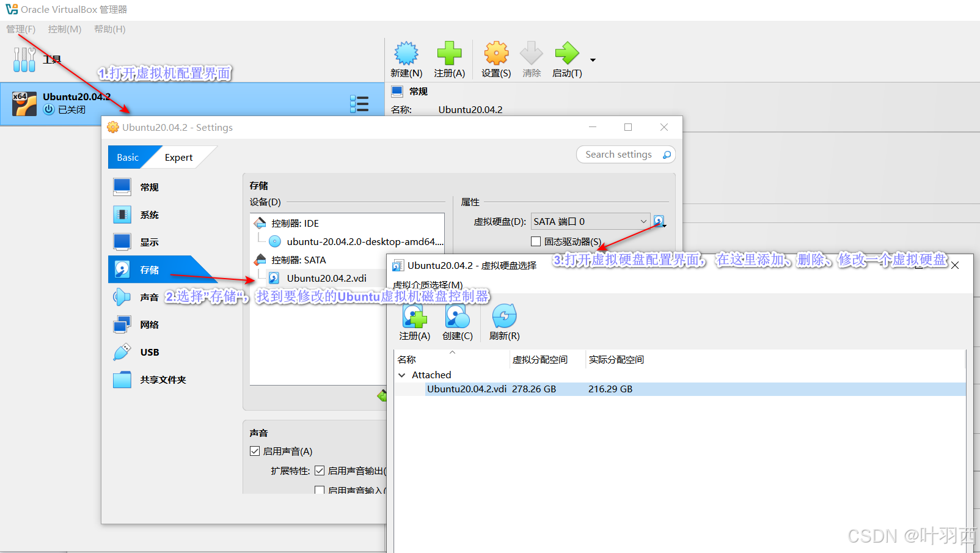Open dropdown arrow next to Start button
The width and height of the screenshot is (980, 553).
593,60
